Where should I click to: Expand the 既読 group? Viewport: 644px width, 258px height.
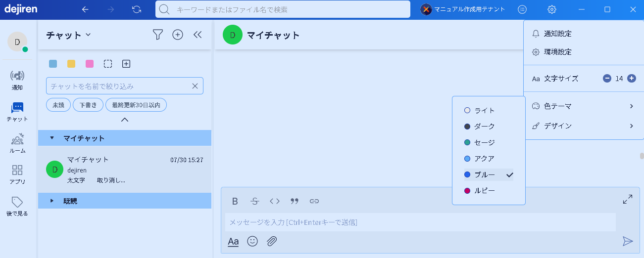click(x=52, y=201)
